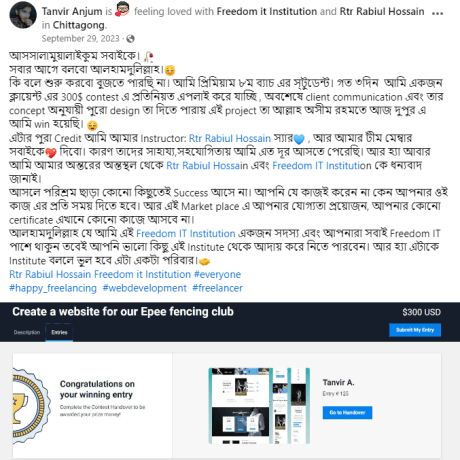Open the #happy_freelancing hashtag

pos(53,288)
